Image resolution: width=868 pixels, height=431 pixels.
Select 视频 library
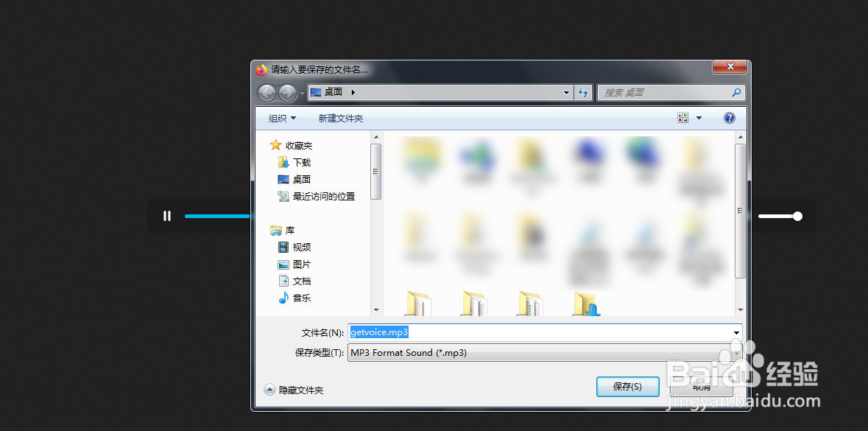point(302,247)
